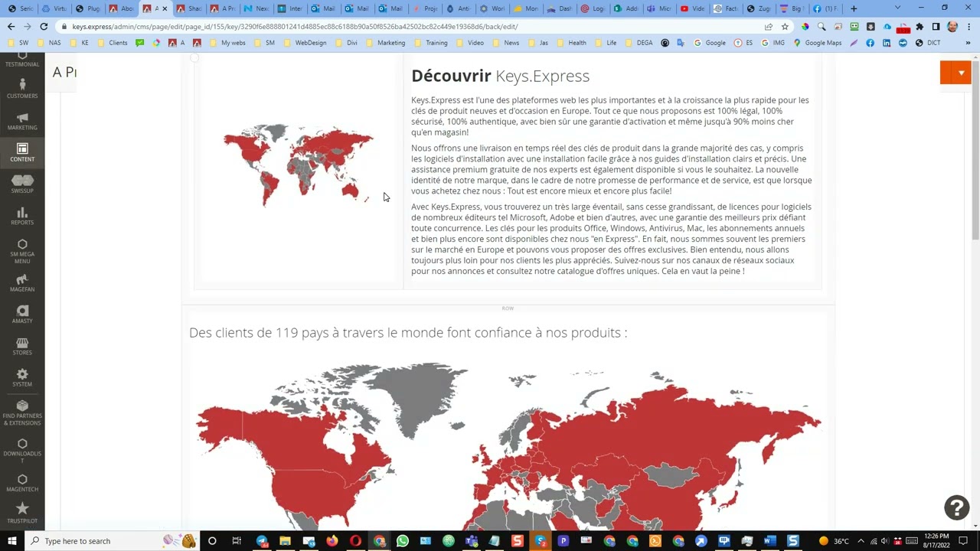Open the Content admin menu
Viewport: 980px width, 551px height.
(x=22, y=152)
